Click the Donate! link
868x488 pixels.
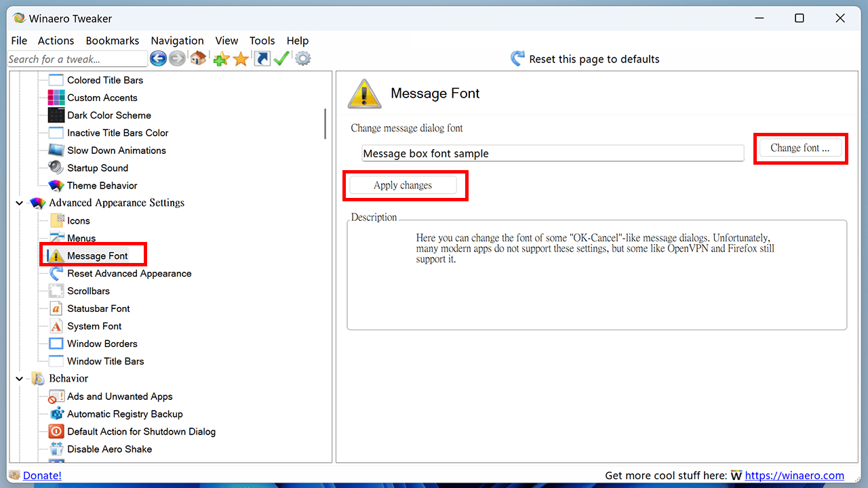click(x=42, y=475)
